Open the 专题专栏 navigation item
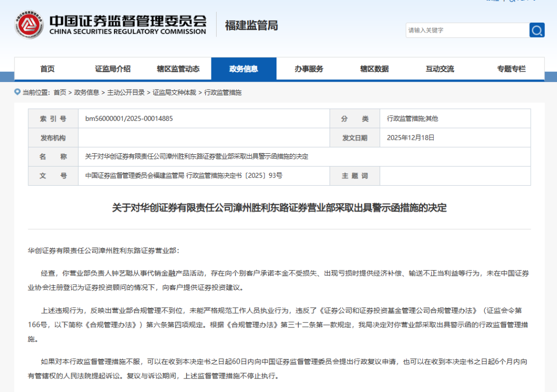The width and height of the screenshot is (557, 392). coord(511,68)
